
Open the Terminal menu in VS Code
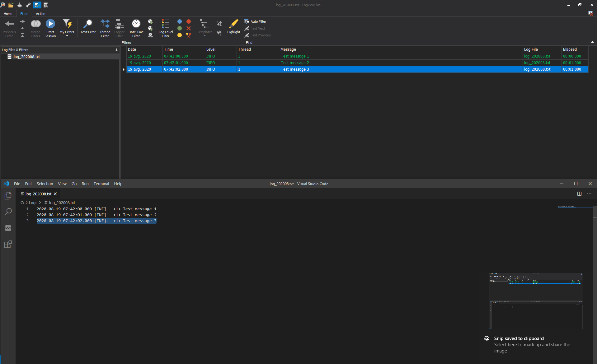pyautogui.click(x=101, y=184)
